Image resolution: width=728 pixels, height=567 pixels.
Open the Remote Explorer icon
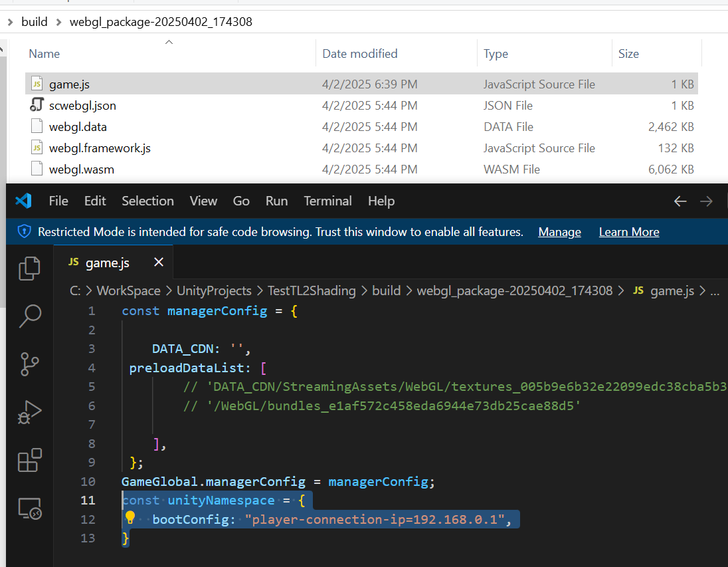click(29, 509)
